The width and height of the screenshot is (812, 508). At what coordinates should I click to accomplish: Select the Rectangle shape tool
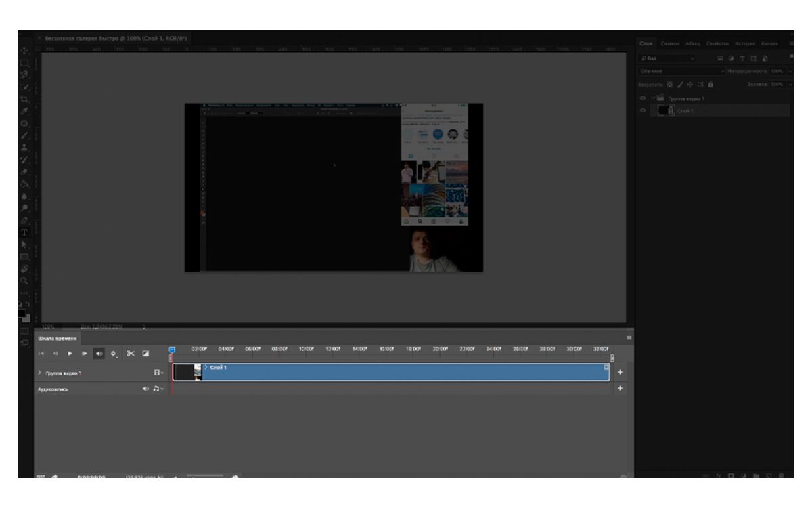(x=25, y=257)
